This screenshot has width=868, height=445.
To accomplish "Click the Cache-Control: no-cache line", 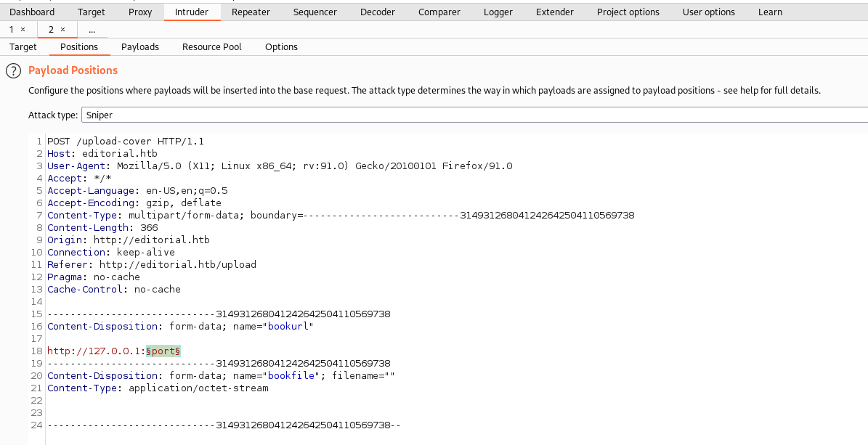I will tap(113, 289).
